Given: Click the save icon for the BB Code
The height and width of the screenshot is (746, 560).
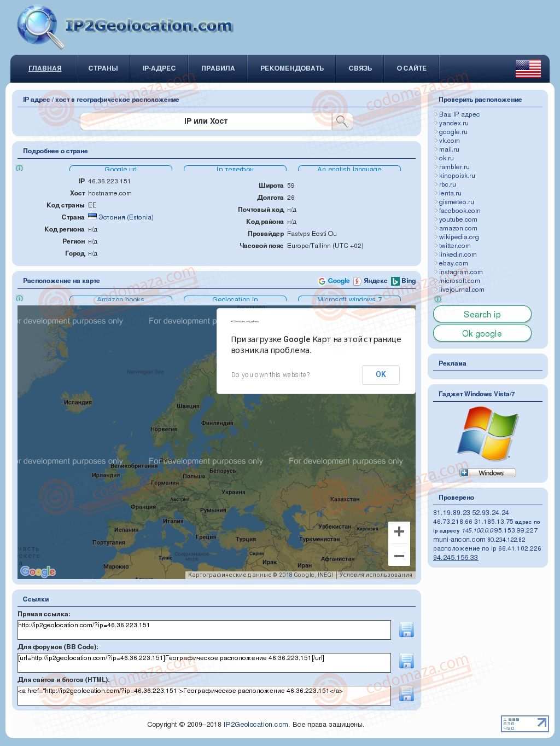Looking at the screenshot, I should pos(406,661).
